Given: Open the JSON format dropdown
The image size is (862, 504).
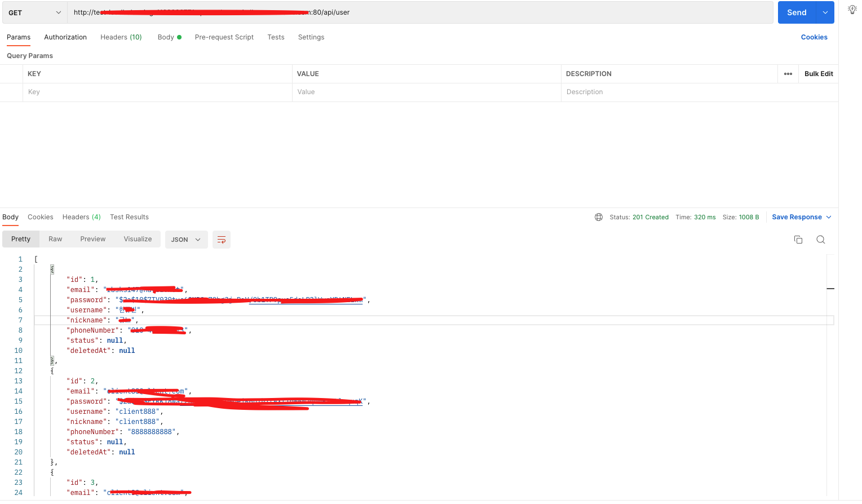Looking at the screenshot, I should [x=186, y=240].
